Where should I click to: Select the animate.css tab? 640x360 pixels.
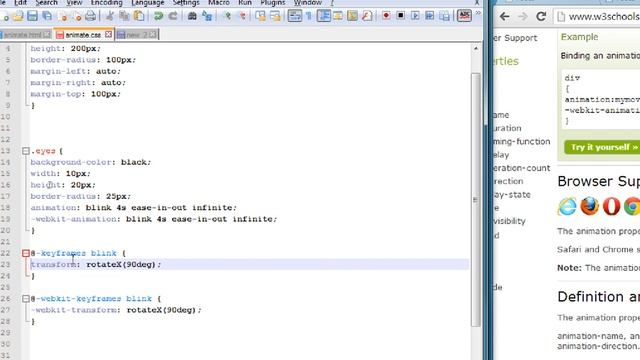(x=83, y=35)
